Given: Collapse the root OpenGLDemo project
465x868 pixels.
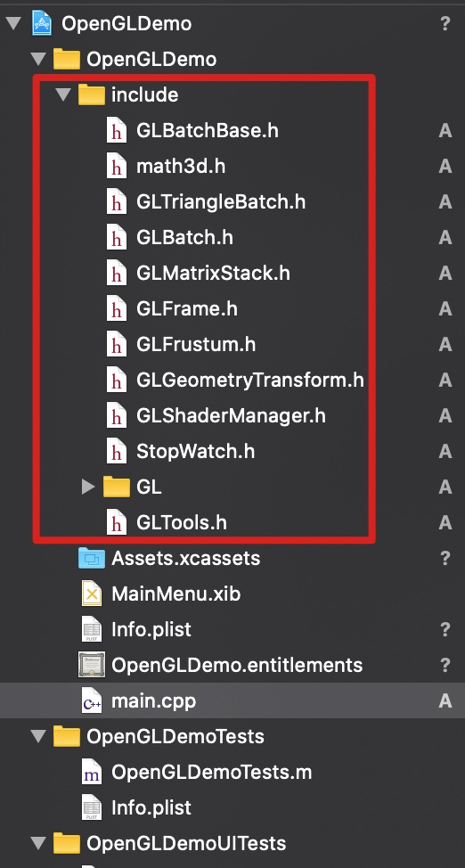Looking at the screenshot, I should tap(14, 24).
